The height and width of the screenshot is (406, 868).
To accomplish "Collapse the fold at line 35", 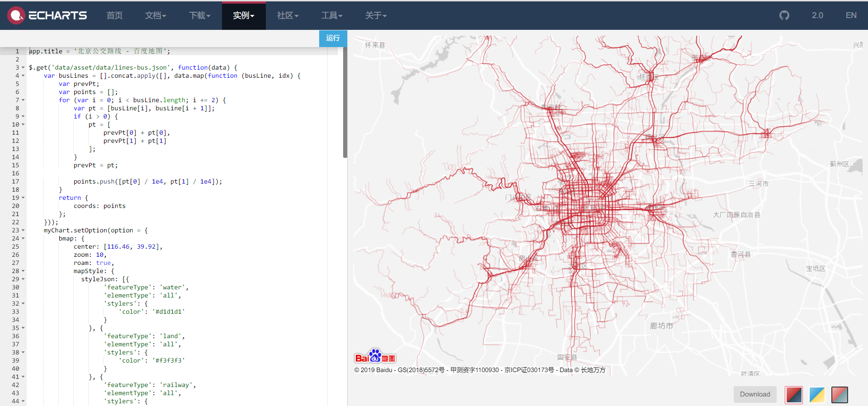I will tap(23, 328).
